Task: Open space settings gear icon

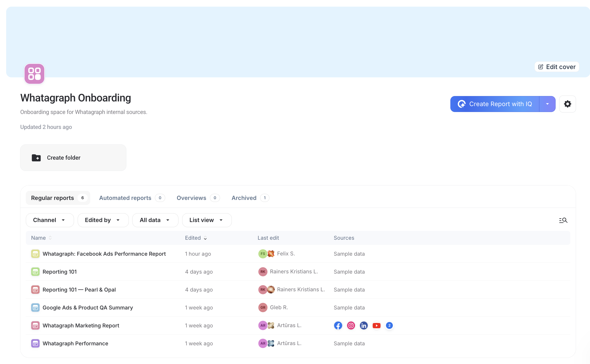Action: coord(567,104)
